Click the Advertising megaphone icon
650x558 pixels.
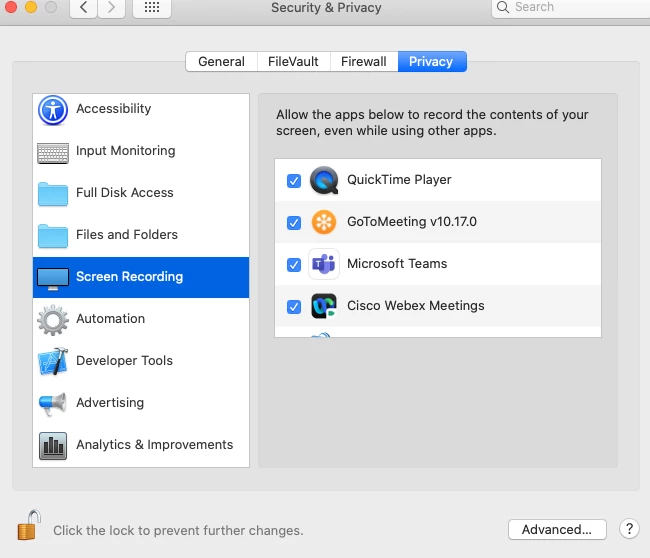tap(53, 403)
